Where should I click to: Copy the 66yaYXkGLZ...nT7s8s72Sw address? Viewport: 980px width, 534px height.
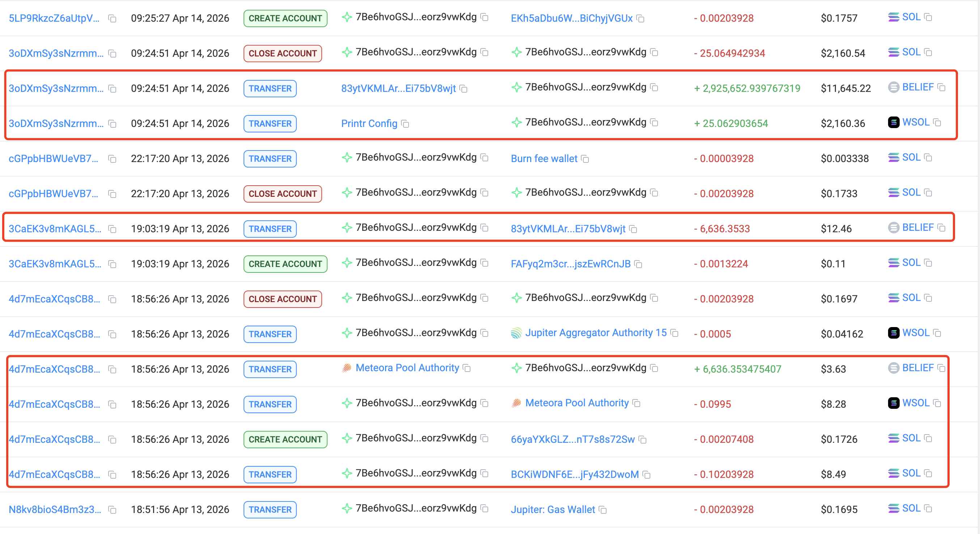pos(643,440)
